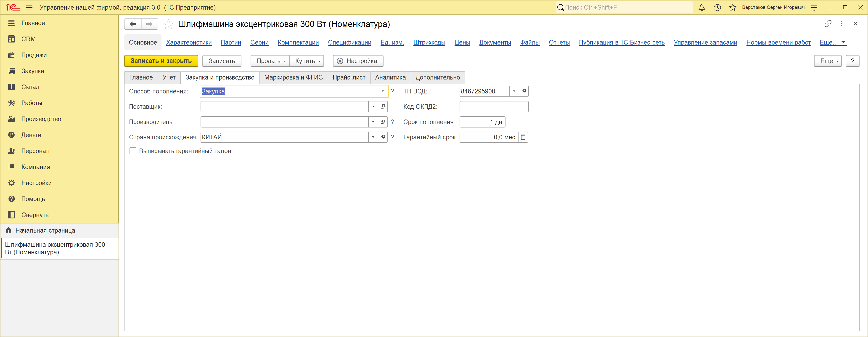Screen dimensions: 868x337
Task: Open the Продать dropdown button
Action: 270,61
